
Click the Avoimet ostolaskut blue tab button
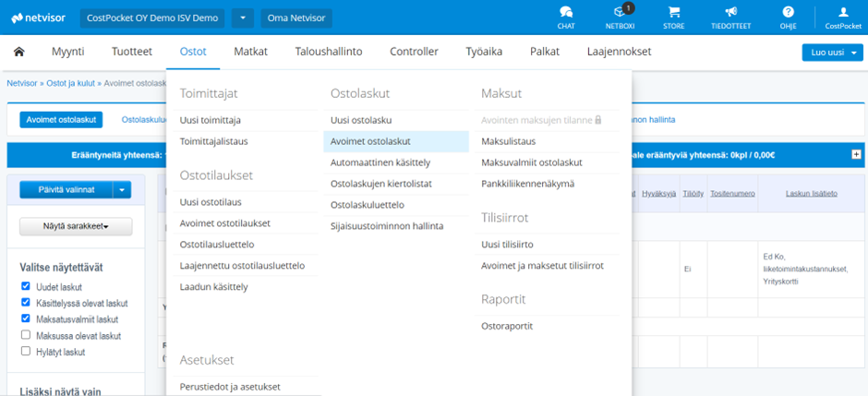[61, 119]
